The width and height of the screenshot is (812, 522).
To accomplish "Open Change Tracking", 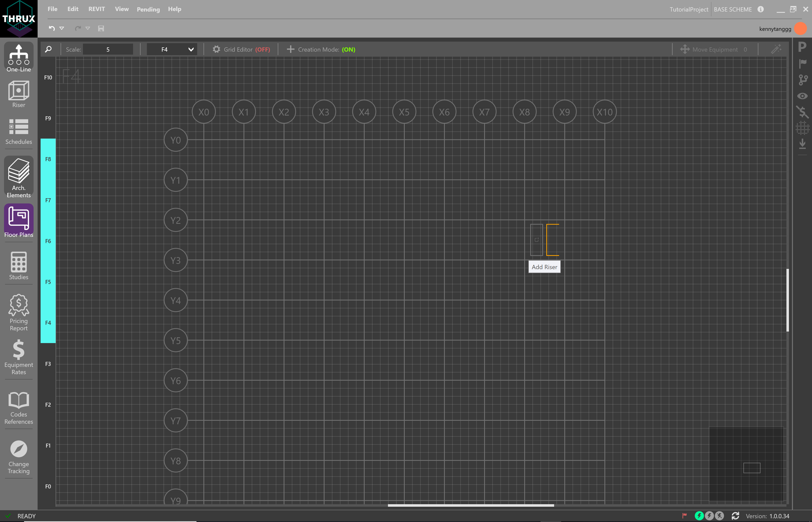I will (19, 457).
